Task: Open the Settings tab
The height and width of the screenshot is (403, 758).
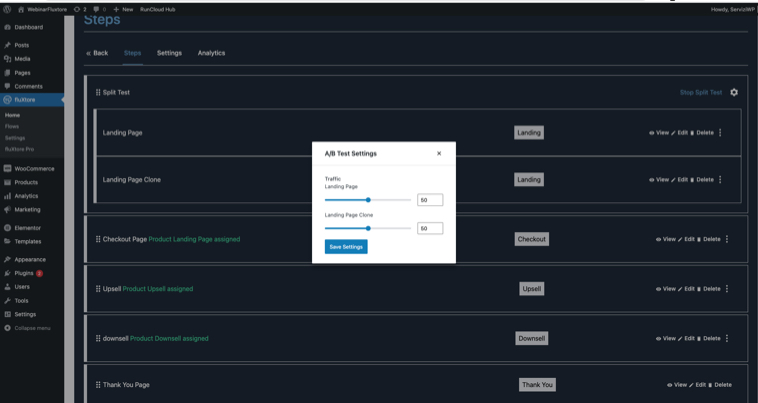Action: [169, 53]
